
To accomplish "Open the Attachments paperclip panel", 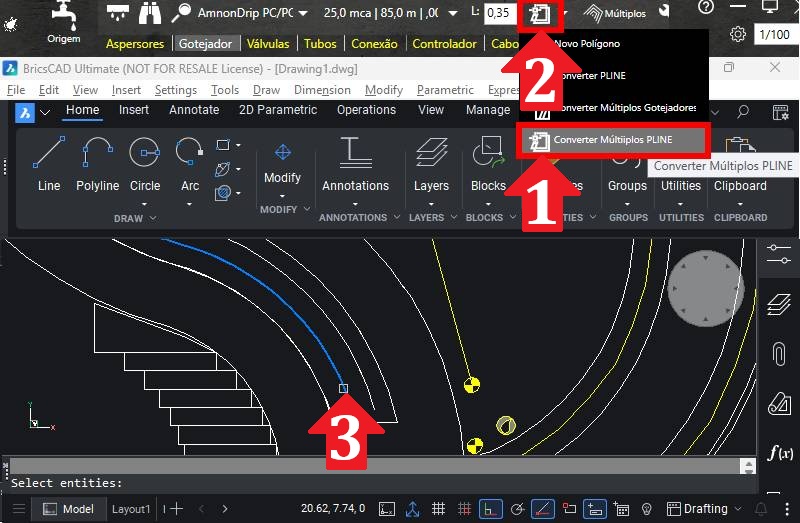I will tap(779, 354).
